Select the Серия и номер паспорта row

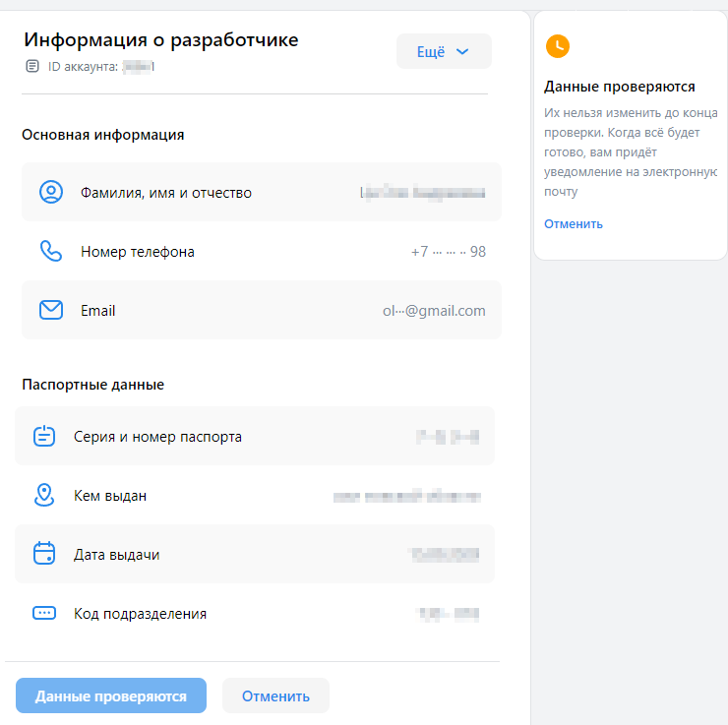(255, 436)
